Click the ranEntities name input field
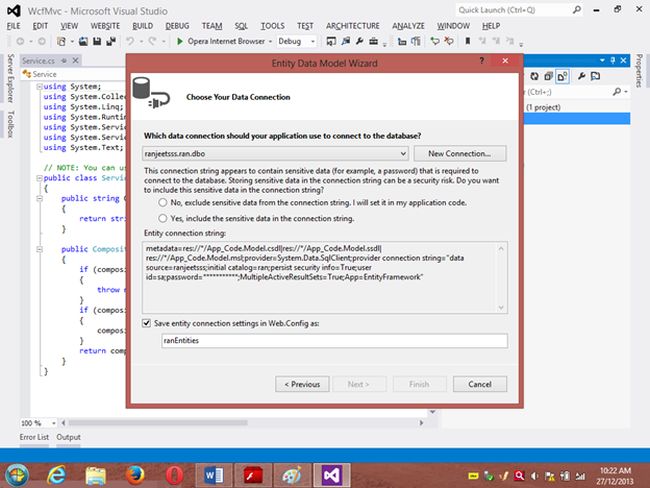The width and height of the screenshot is (650, 488). coord(334,340)
